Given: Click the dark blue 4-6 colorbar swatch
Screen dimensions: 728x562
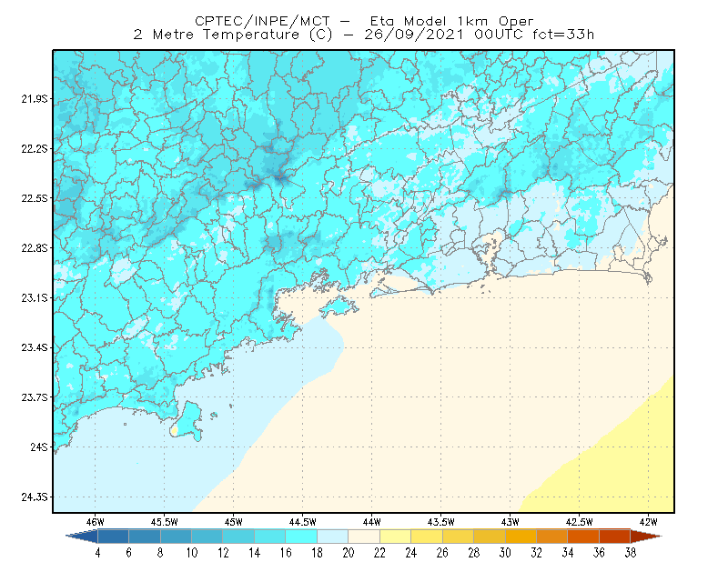Looking at the screenshot, I should tap(113, 537).
